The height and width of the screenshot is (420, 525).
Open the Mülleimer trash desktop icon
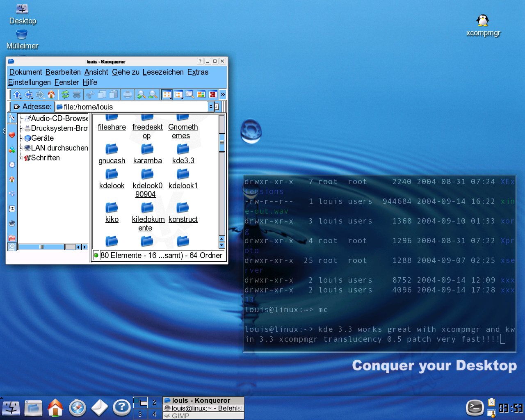click(x=22, y=39)
